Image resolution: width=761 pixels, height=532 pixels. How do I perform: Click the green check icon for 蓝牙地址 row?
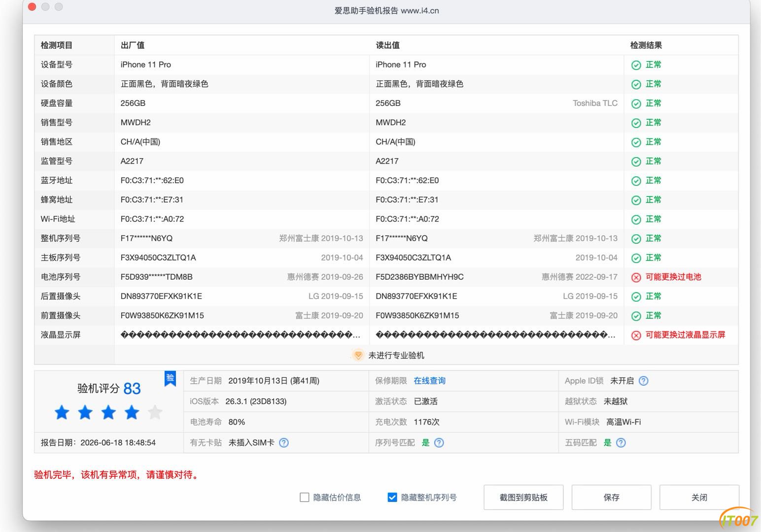(636, 181)
